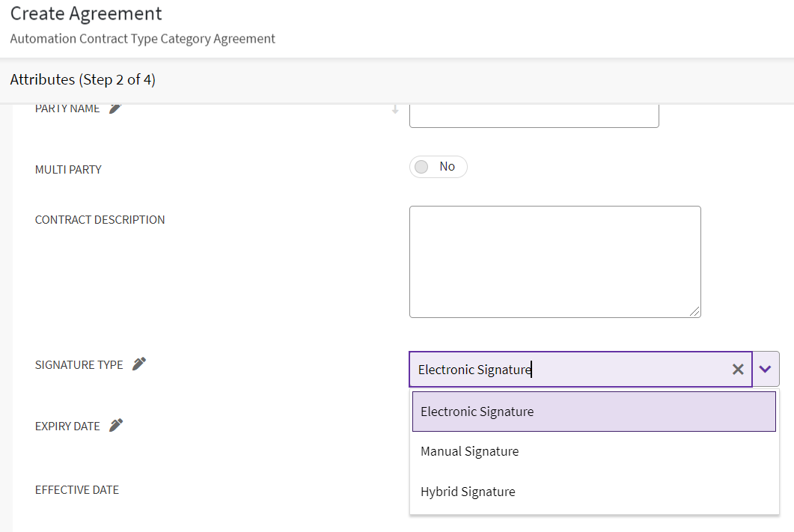Clear the Signature Type selection with X
Image resolution: width=794 pixels, height=532 pixels.
coord(738,369)
